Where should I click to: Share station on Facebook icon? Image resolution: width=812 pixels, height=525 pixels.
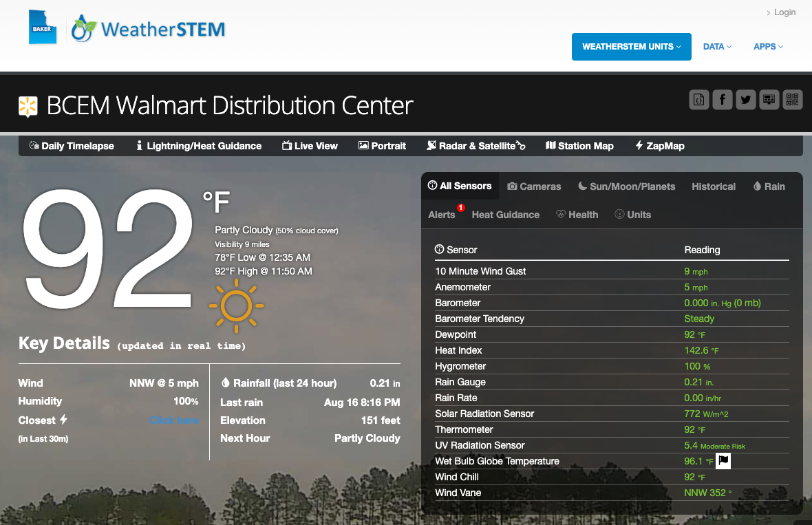722,99
